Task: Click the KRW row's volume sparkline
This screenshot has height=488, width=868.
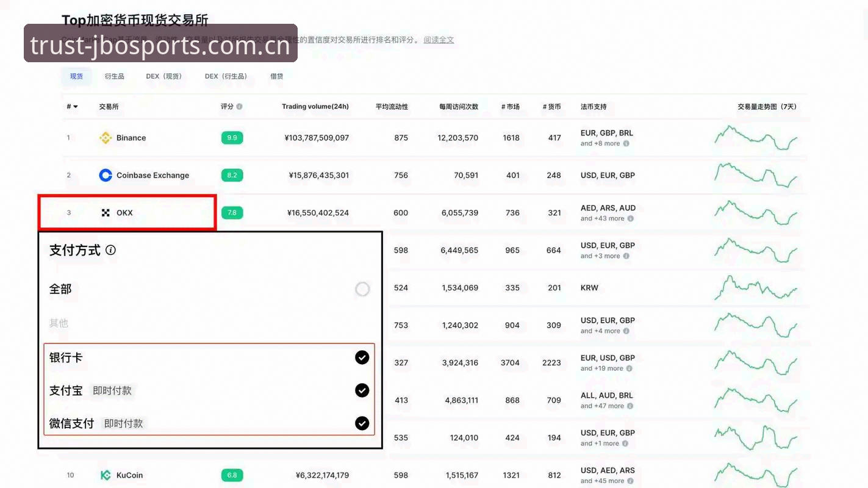Action: (756, 287)
